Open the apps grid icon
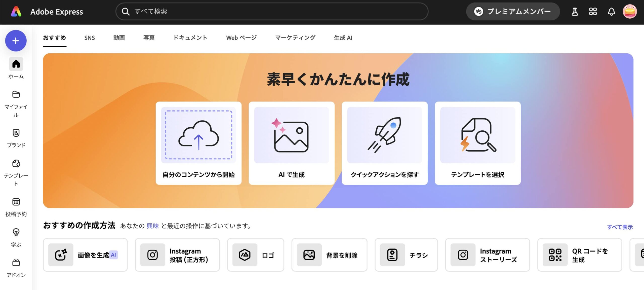This screenshot has width=644, height=290. 593,12
